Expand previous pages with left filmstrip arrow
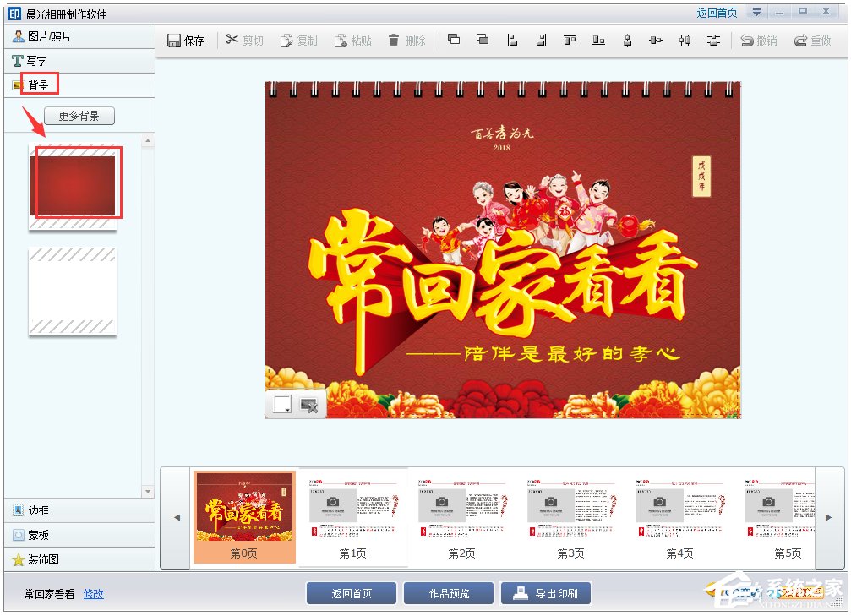This screenshot has width=851, height=616. pyautogui.click(x=176, y=517)
